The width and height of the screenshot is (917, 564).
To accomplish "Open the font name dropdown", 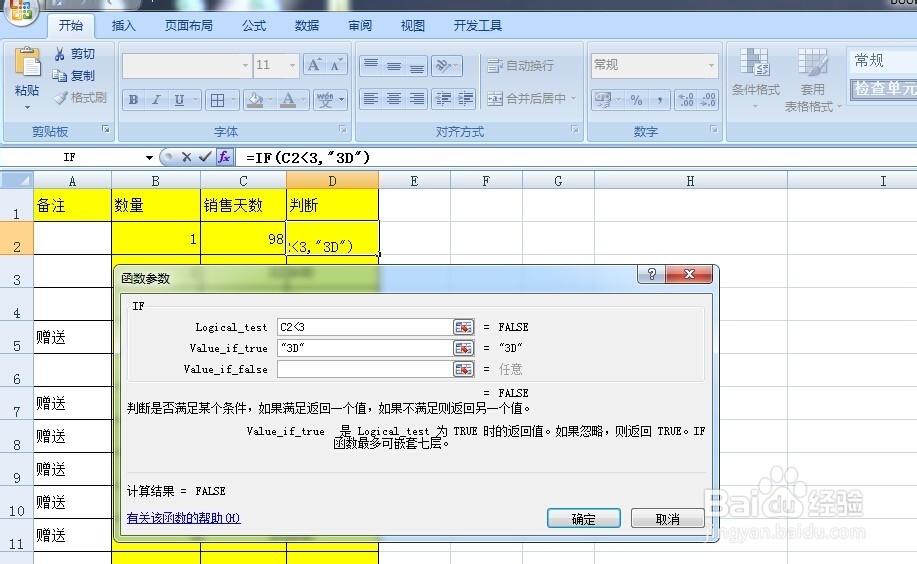I will (x=245, y=66).
